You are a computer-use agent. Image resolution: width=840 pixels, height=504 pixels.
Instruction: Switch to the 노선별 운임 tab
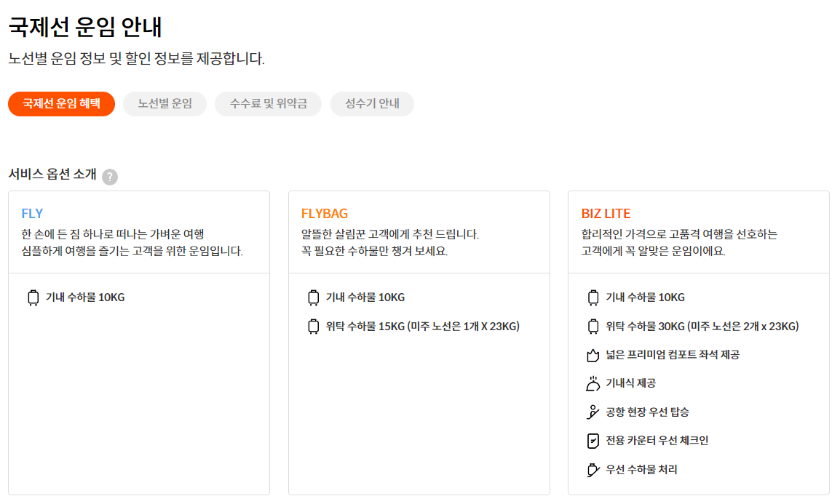[165, 103]
